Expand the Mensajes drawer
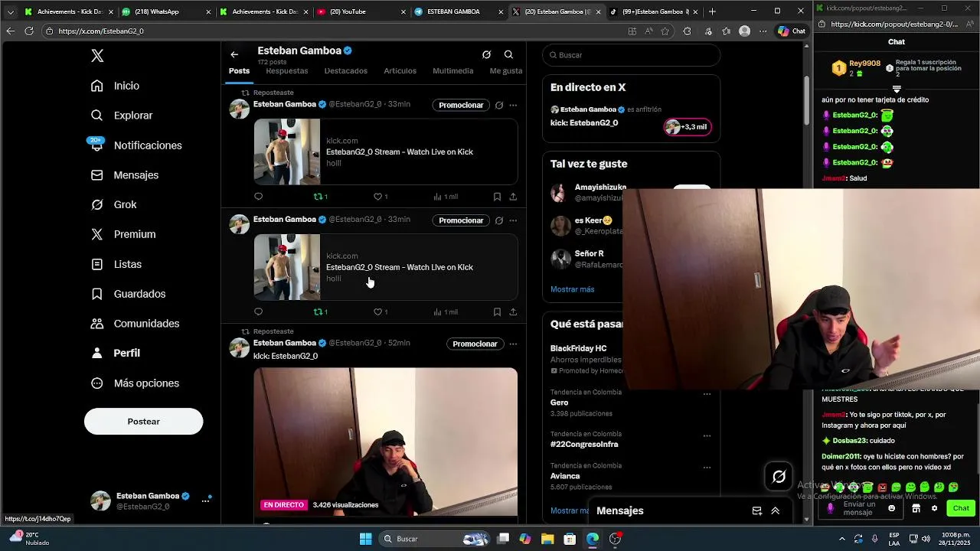Screen dimensions: 980x551 [775, 511]
